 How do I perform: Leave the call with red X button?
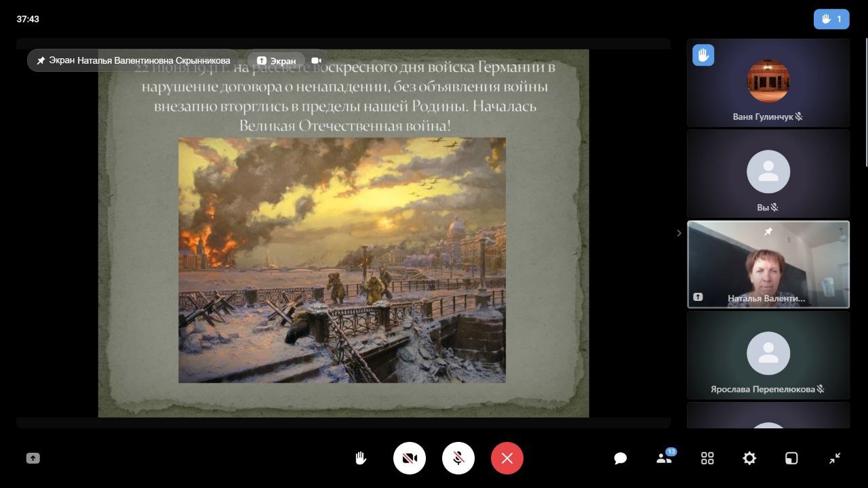point(507,458)
